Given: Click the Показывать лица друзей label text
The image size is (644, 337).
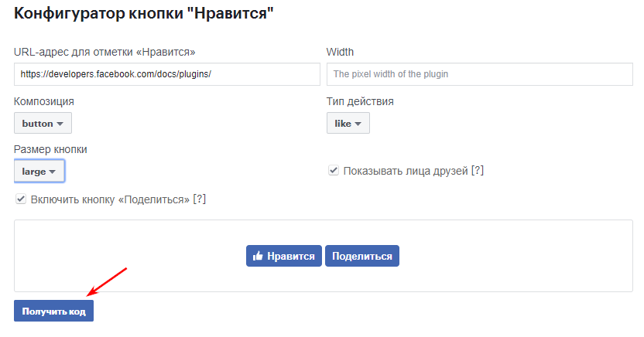Looking at the screenshot, I should (406, 171).
